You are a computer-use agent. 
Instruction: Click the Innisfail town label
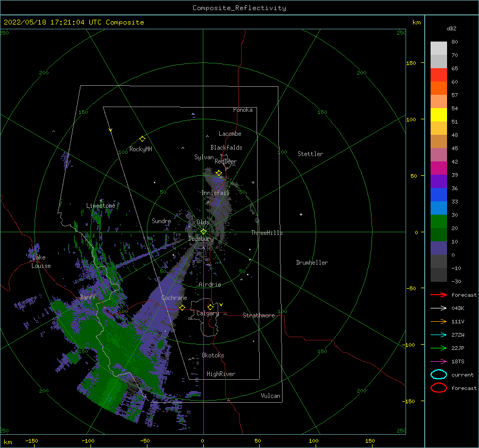215,193
